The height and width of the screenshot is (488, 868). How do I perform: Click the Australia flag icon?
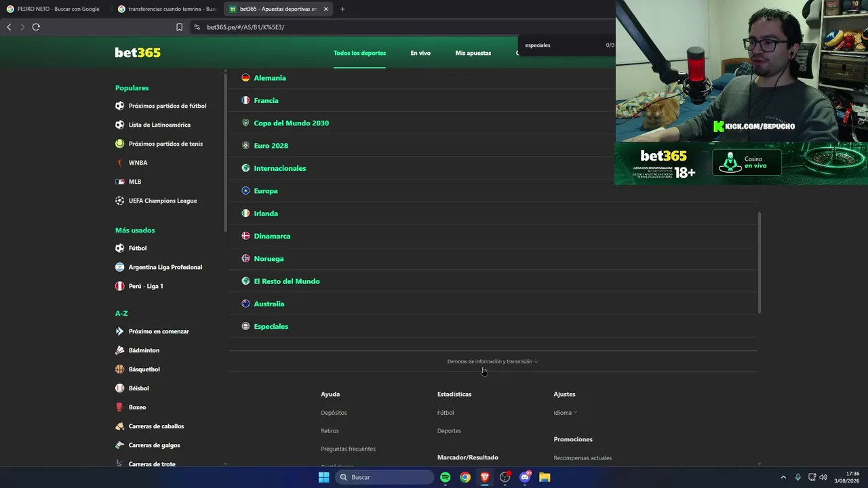[245, 304]
